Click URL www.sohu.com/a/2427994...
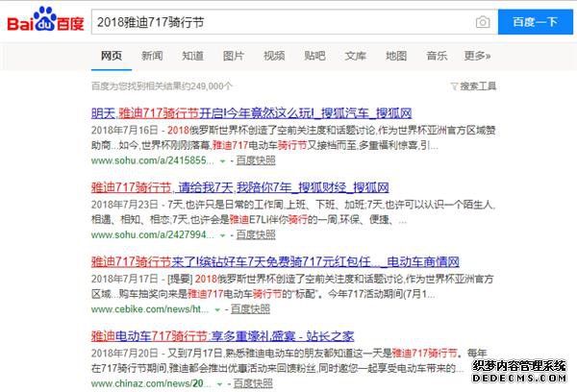 [x=152, y=235]
